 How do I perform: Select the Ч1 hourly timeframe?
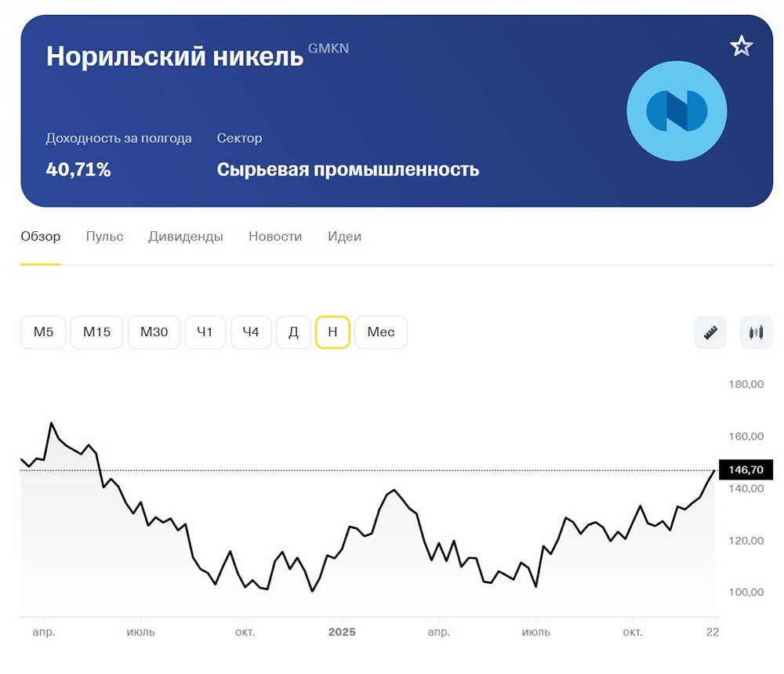click(205, 332)
